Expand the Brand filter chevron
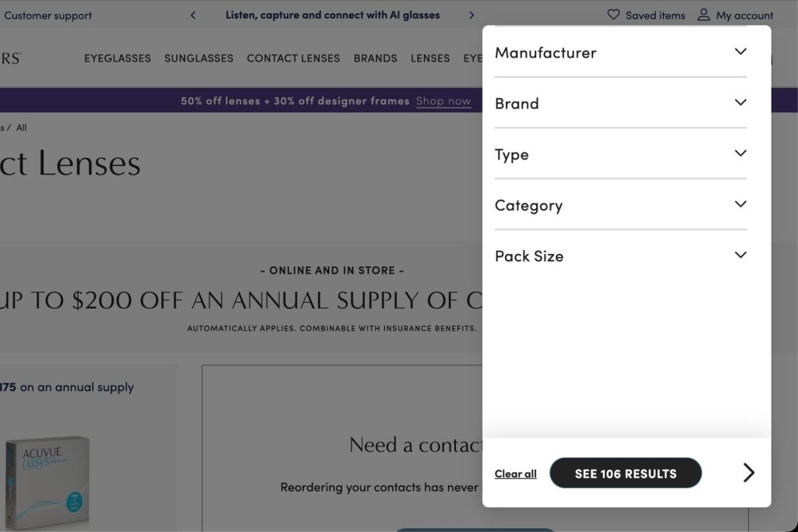The image size is (798, 532). 740,102
